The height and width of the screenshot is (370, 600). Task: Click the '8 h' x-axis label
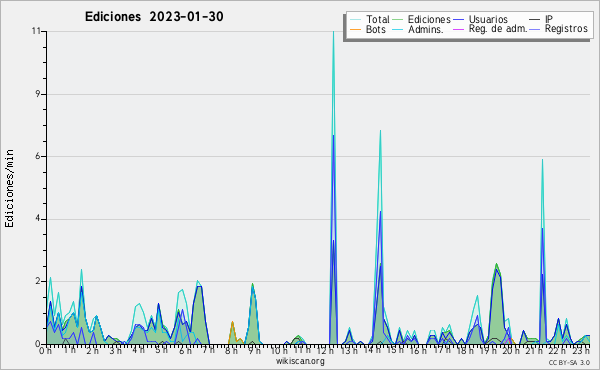coord(231,350)
